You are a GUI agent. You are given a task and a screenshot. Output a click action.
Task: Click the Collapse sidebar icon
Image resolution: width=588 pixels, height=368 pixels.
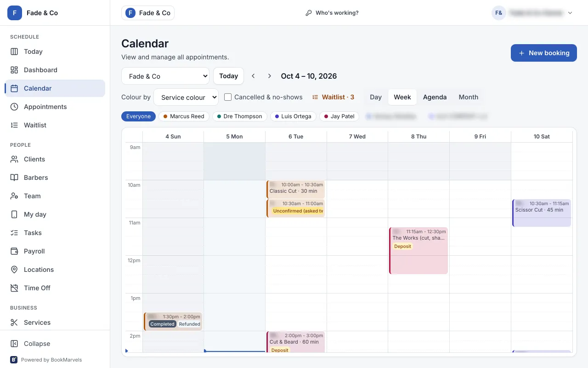(x=14, y=344)
